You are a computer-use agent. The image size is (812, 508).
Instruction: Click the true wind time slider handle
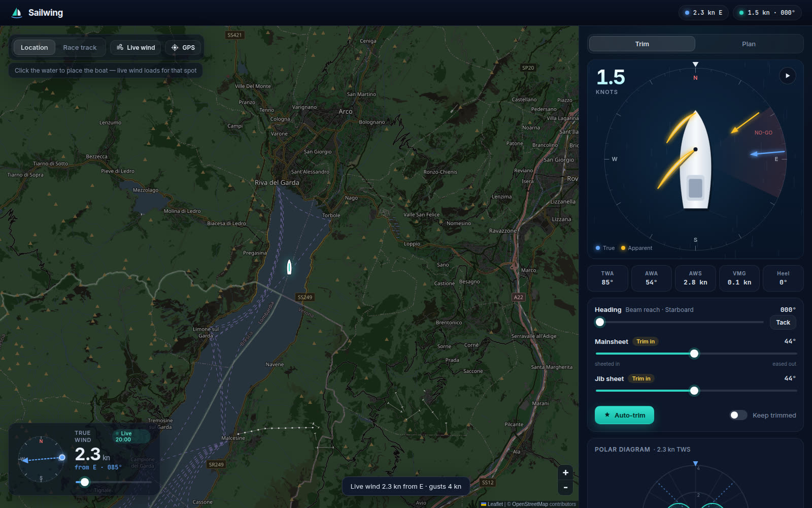pyautogui.click(x=85, y=482)
